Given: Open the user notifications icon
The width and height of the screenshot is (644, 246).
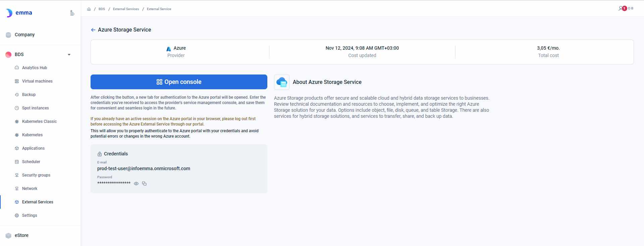Looking at the screenshot, I should 622,8.
